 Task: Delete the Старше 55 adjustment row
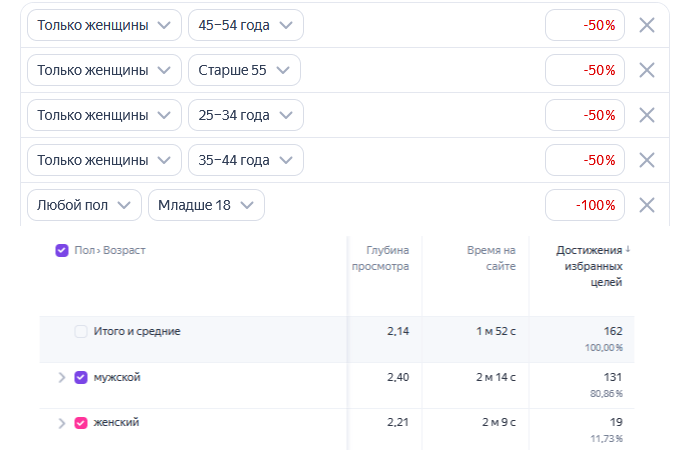point(647,70)
